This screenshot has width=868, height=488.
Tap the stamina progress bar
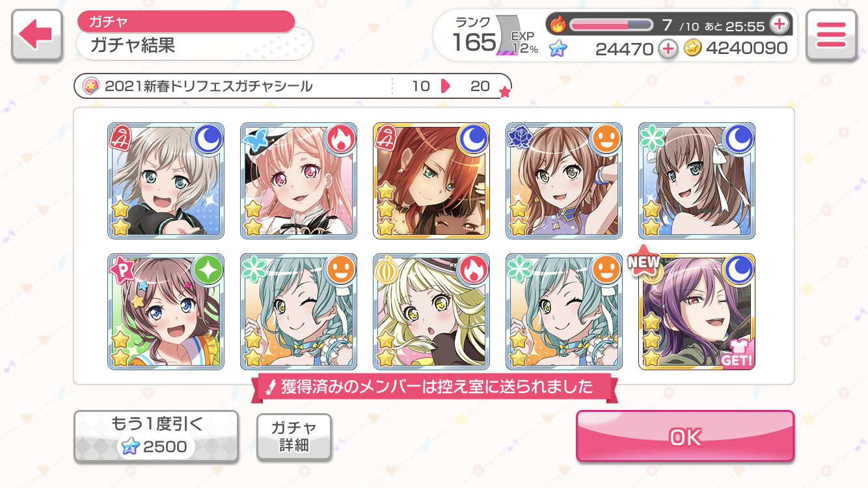pyautogui.click(x=611, y=25)
